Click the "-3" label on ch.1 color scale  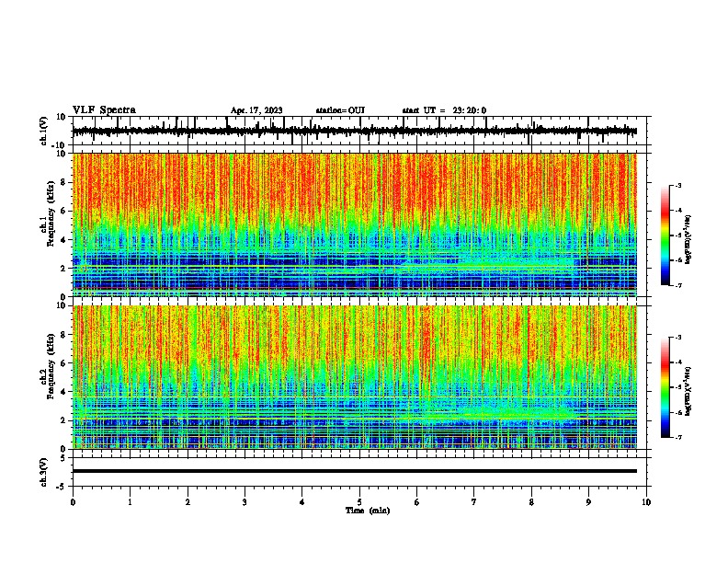(x=677, y=185)
